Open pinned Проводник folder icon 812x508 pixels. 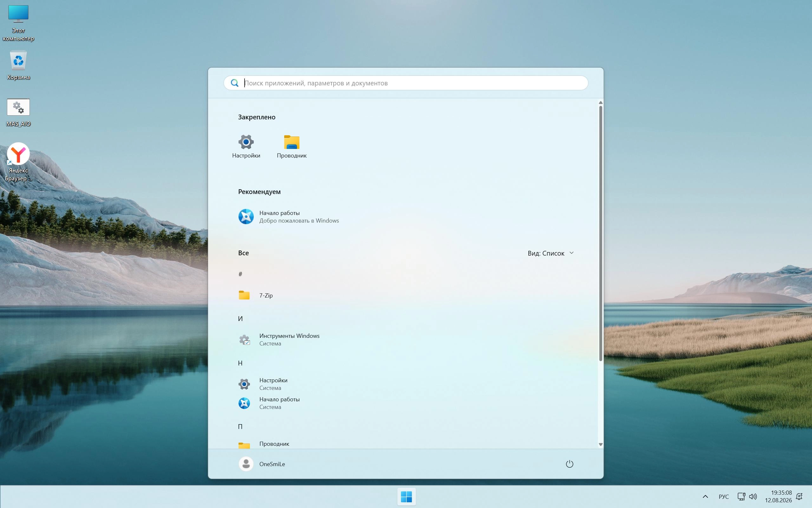click(x=291, y=142)
